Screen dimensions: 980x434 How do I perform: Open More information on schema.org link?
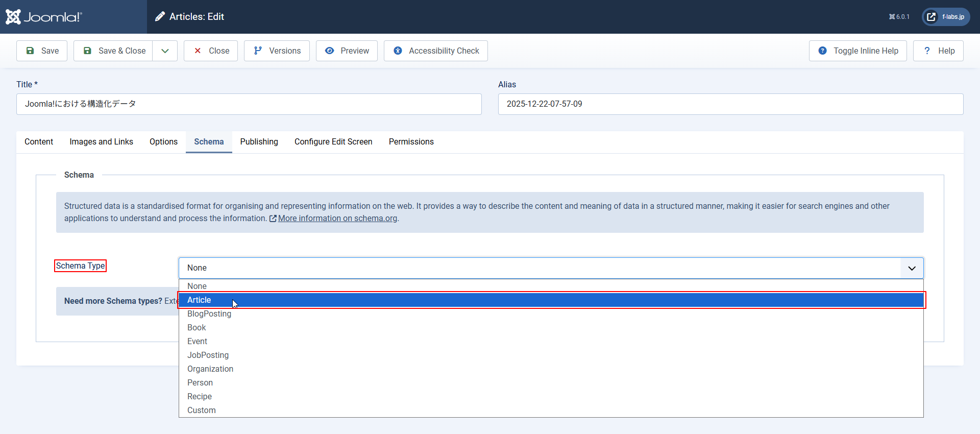point(337,219)
